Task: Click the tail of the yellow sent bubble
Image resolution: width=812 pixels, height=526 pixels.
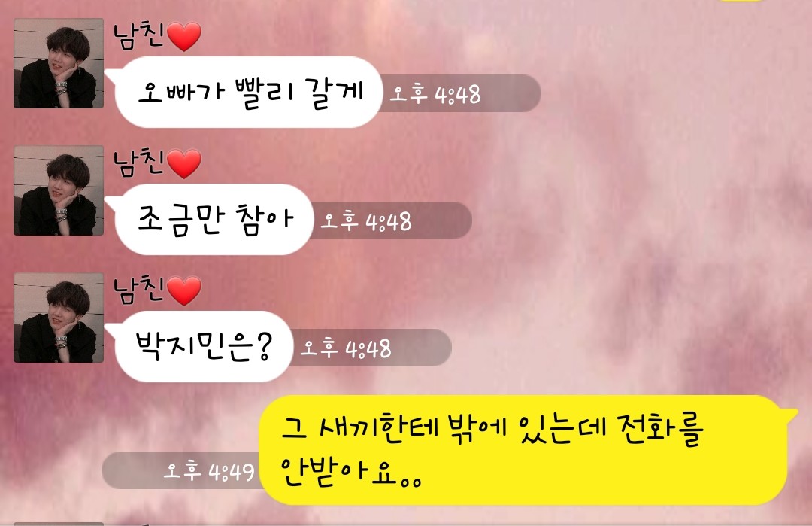Action: click(793, 412)
